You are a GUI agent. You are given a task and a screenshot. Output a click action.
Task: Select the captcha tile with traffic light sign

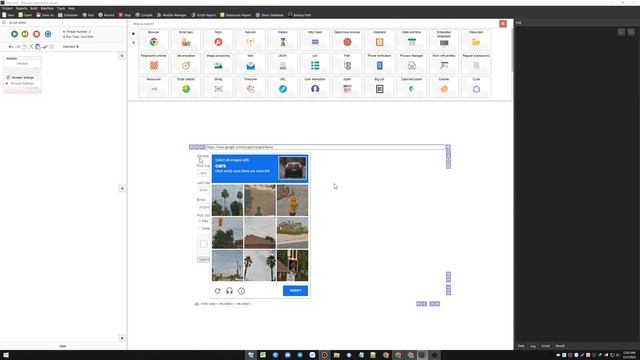click(292, 265)
